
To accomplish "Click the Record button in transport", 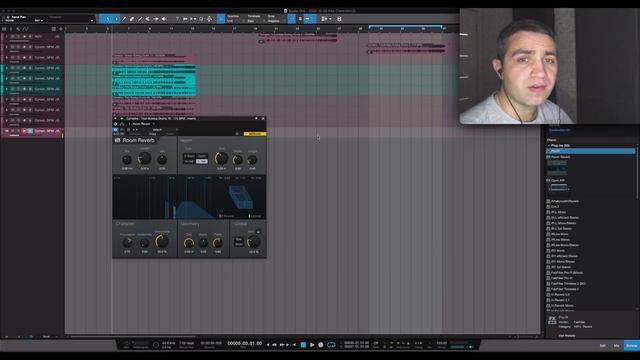I will click(321, 345).
